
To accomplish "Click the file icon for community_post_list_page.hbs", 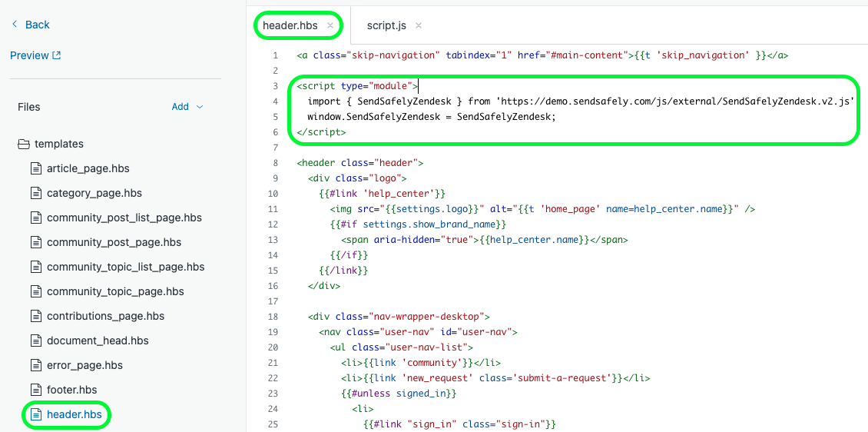I will [x=36, y=218].
